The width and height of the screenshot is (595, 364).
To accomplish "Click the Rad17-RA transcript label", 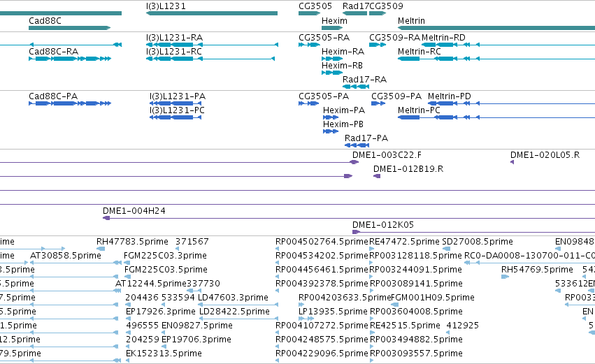I will pyautogui.click(x=364, y=80).
